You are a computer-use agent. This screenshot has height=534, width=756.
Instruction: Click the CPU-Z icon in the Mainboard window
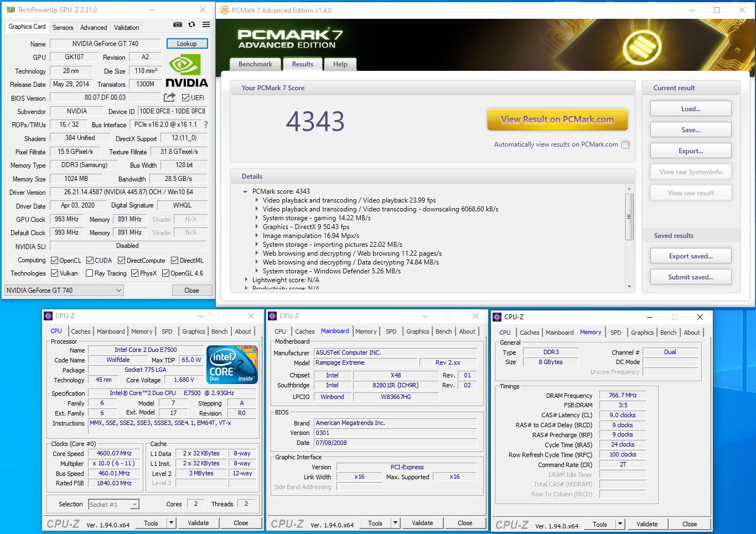click(272, 316)
